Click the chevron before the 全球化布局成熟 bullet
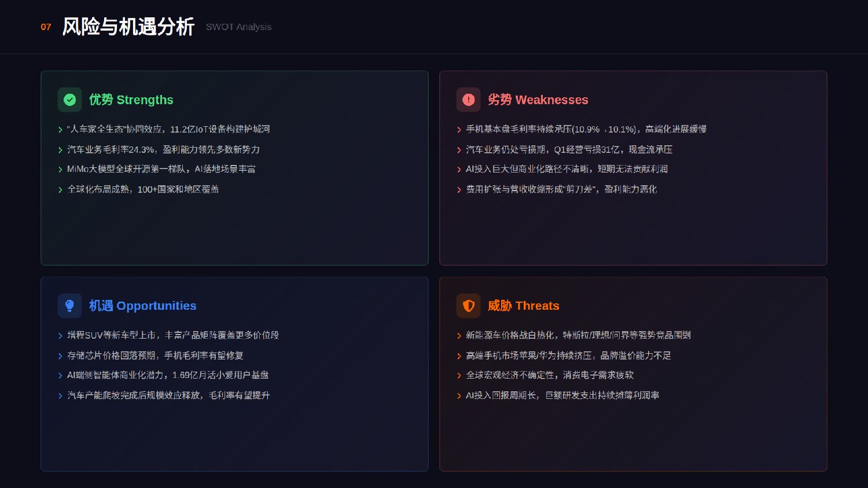This screenshot has height=488, width=868. (60, 190)
